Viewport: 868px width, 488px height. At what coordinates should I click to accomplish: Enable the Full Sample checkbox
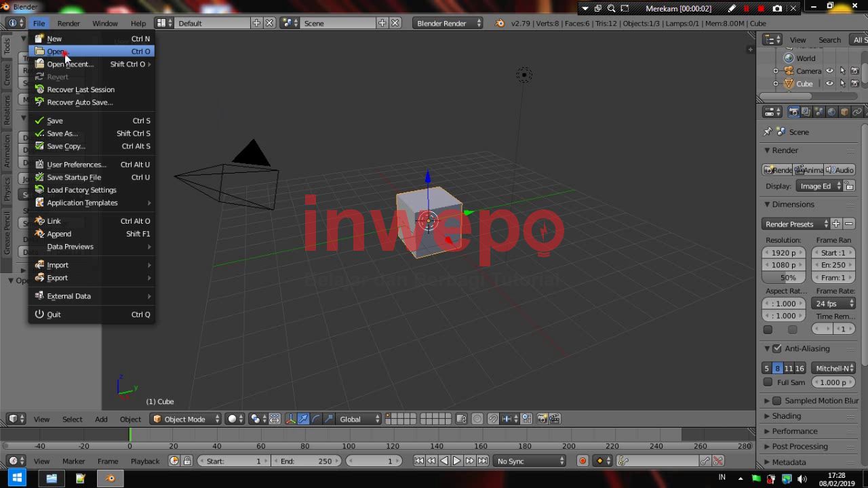[x=768, y=382]
